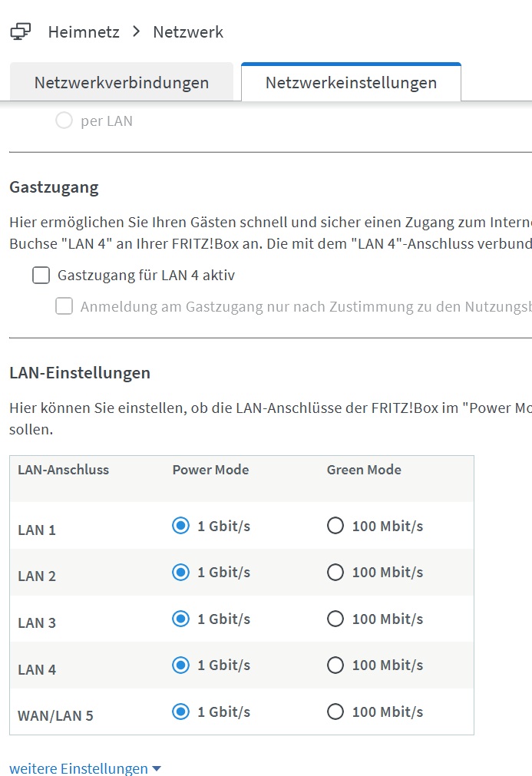This screenshot has height=776, width=532.
Task: Select 1 Gbit/s for LAN 2
Action: coord(180,573)
